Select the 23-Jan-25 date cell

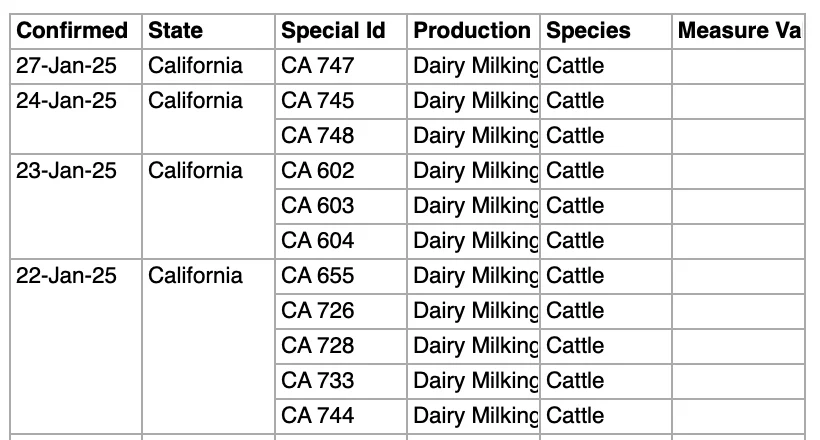click(x=76, y=206)
